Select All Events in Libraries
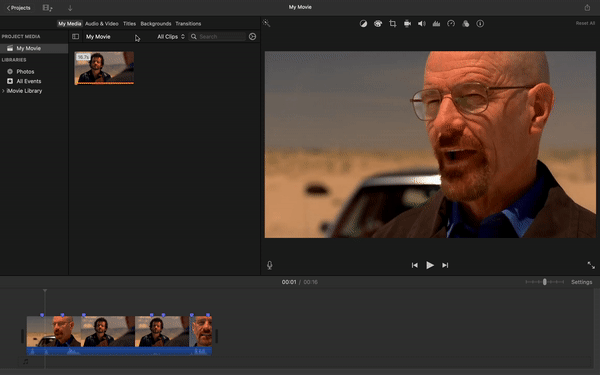This screenshot has width=600, height=375. [x=28, y=81]
